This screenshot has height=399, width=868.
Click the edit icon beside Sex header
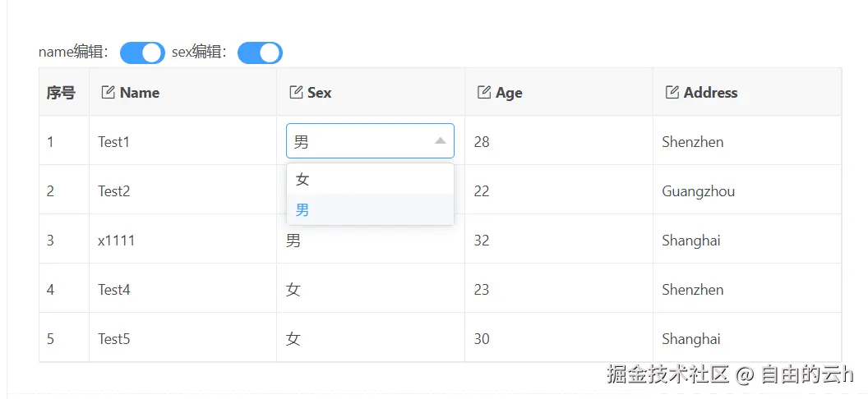click(x=296, y=92)
